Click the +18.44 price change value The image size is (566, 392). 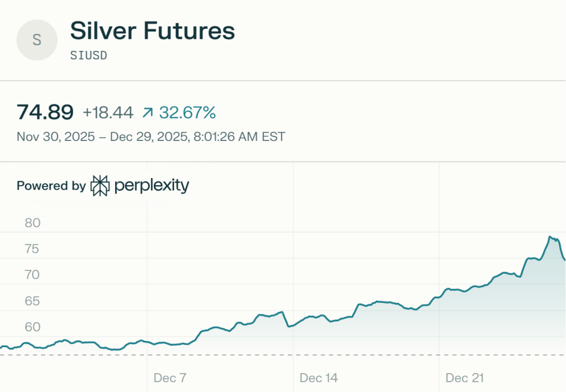pos(108,113)
